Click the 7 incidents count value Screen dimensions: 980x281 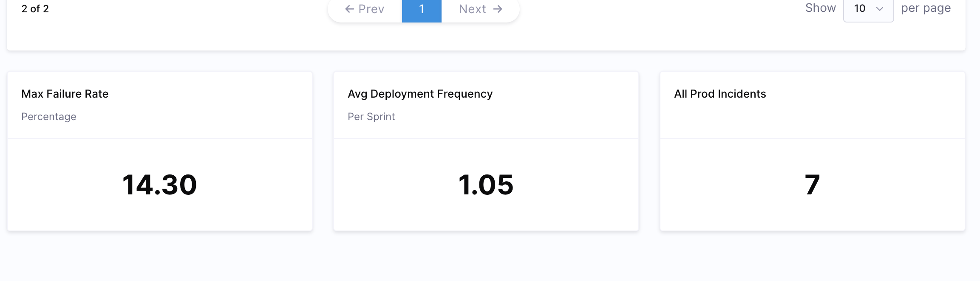coord(812,185)
